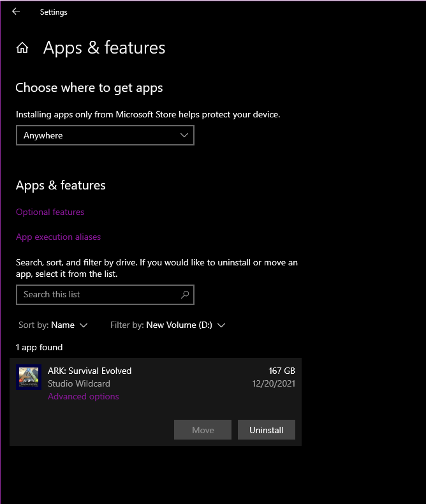Select the ARK: Survival Evolved app name
This screenshot has height=504, width=426.
90,371
